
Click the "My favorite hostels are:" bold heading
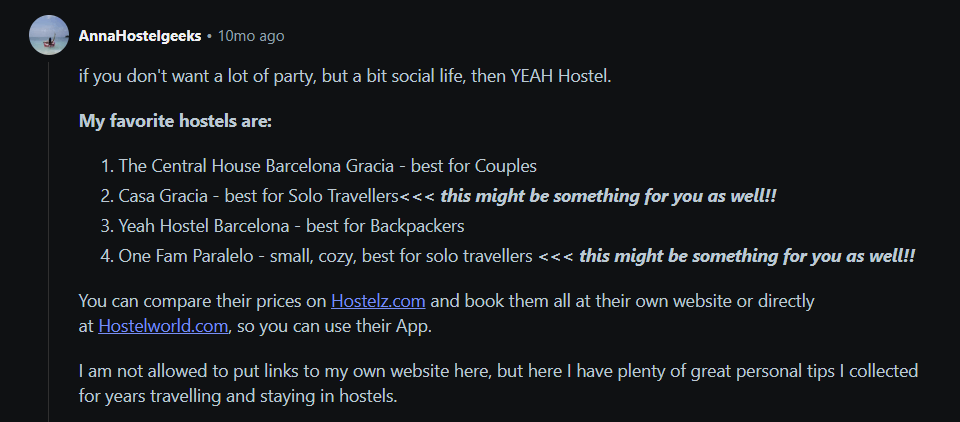(175, 121)
